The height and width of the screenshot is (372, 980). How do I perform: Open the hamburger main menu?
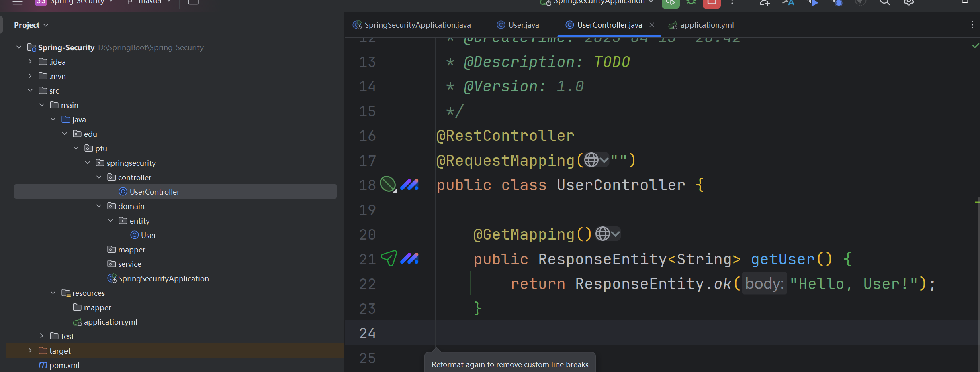click(x=17, y=2)
